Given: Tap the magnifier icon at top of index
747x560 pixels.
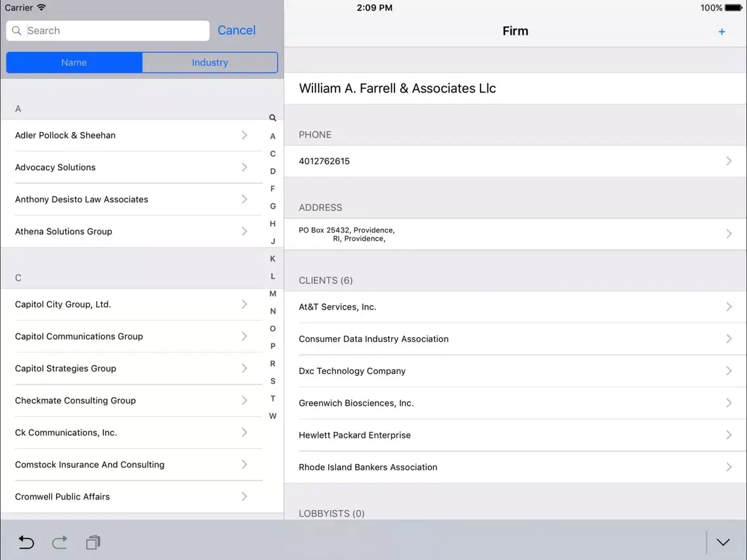Looking at the screenshot, I should point(272,118).
